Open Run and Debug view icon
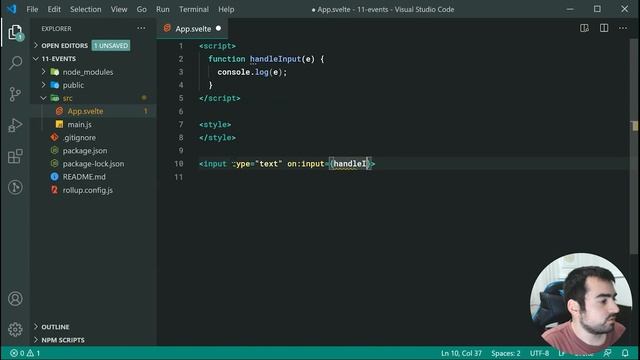The width and height of the screenshot is (640, 360). pyautogui.click(x=15, y=125)
